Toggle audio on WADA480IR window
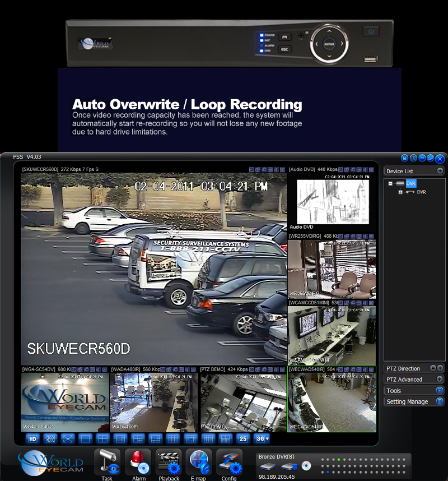Screen dimensions: 448x481 (x=187, y=369)
